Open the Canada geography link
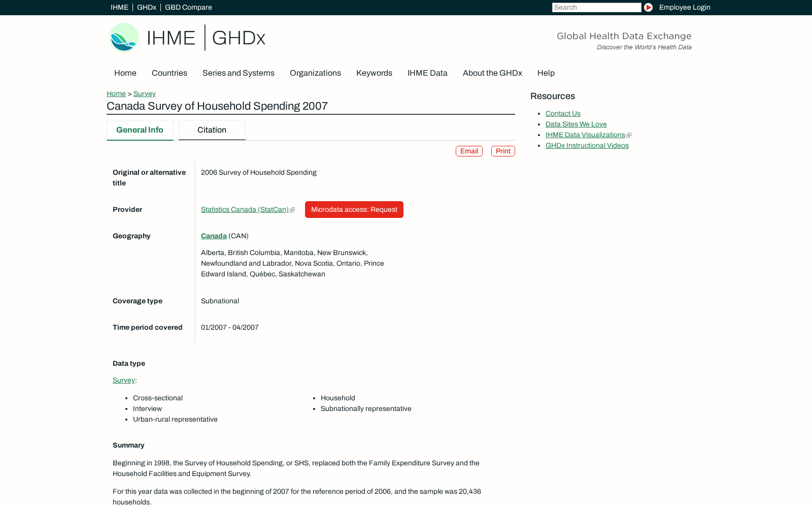 pyautogui.click(x=214, y=236)
